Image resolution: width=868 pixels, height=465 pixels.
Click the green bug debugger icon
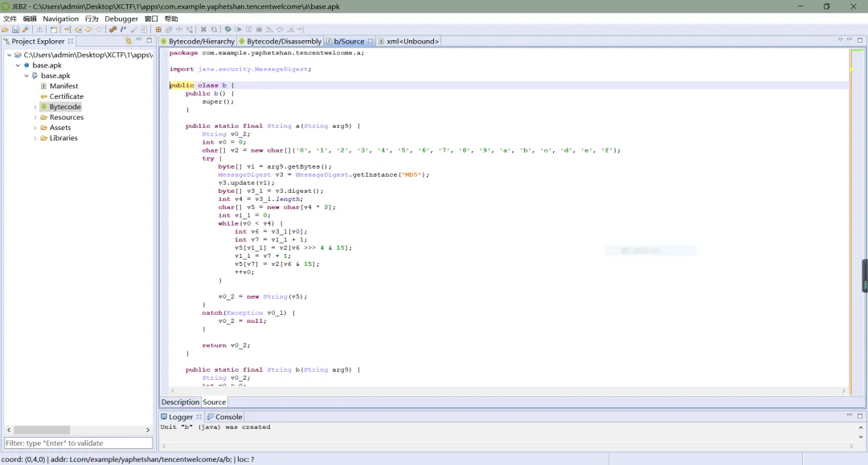pos(228,30)
